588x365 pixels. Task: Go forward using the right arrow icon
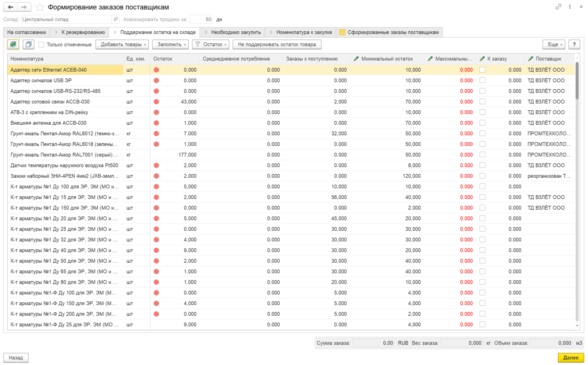coord(24,7)
